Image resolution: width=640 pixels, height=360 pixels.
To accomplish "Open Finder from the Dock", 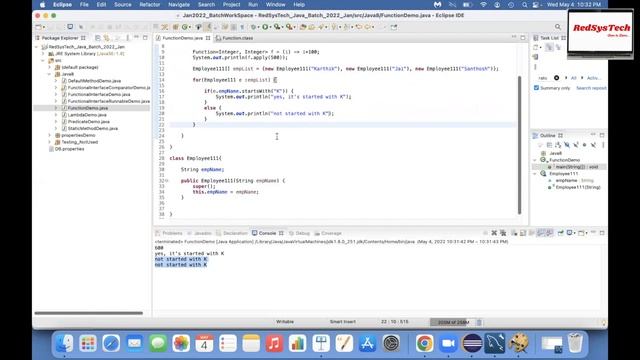I will 64,343.
